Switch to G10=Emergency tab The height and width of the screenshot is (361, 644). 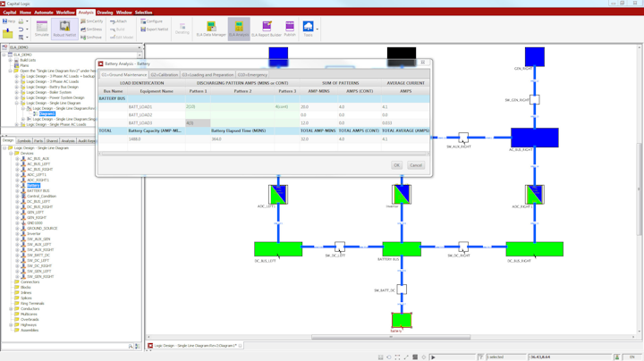252,75
